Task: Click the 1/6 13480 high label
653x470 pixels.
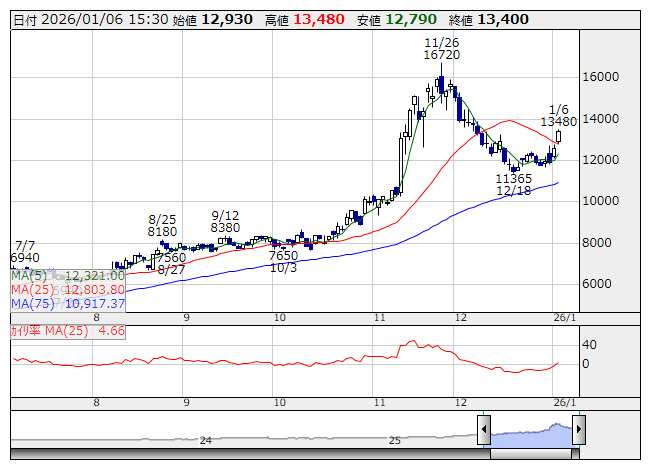Action: coord(558,116)
